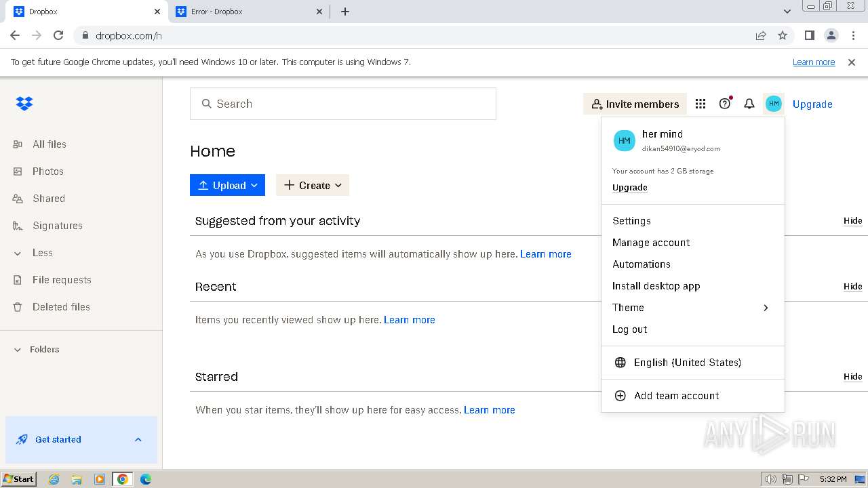Viewport: 868px width, 488px height.
Task: Close the Error - Dropbox tab
Action: 320,12
